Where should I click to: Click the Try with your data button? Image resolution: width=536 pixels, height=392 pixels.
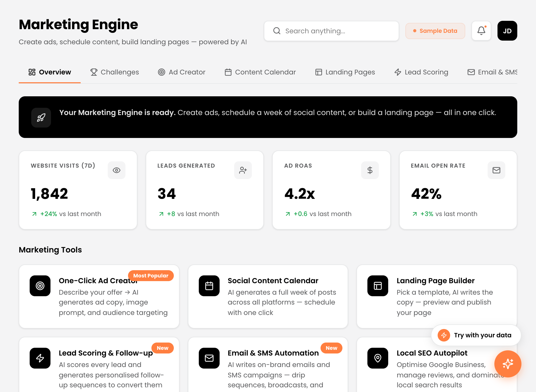click(476, 335)
